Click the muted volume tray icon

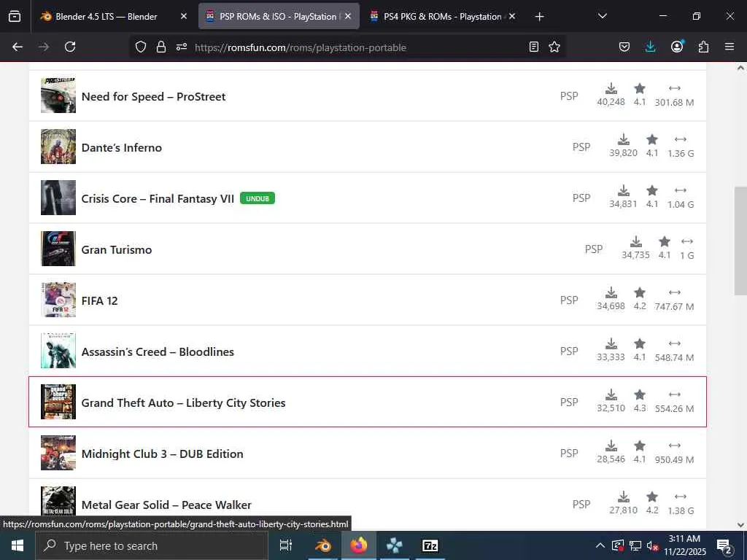pos(652,546)
